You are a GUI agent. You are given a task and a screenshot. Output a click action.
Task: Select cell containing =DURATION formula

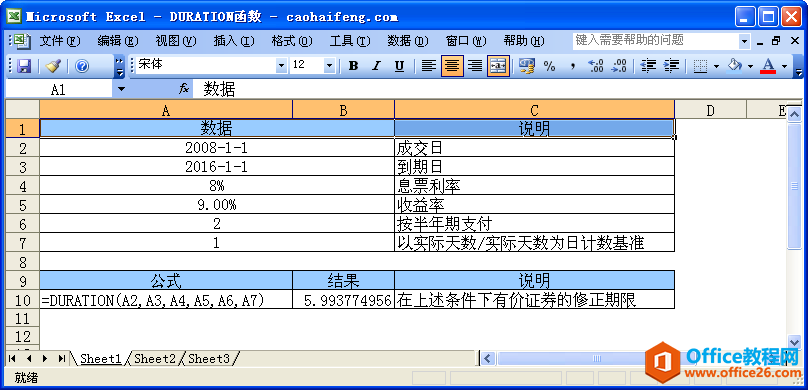pos(166,300)
